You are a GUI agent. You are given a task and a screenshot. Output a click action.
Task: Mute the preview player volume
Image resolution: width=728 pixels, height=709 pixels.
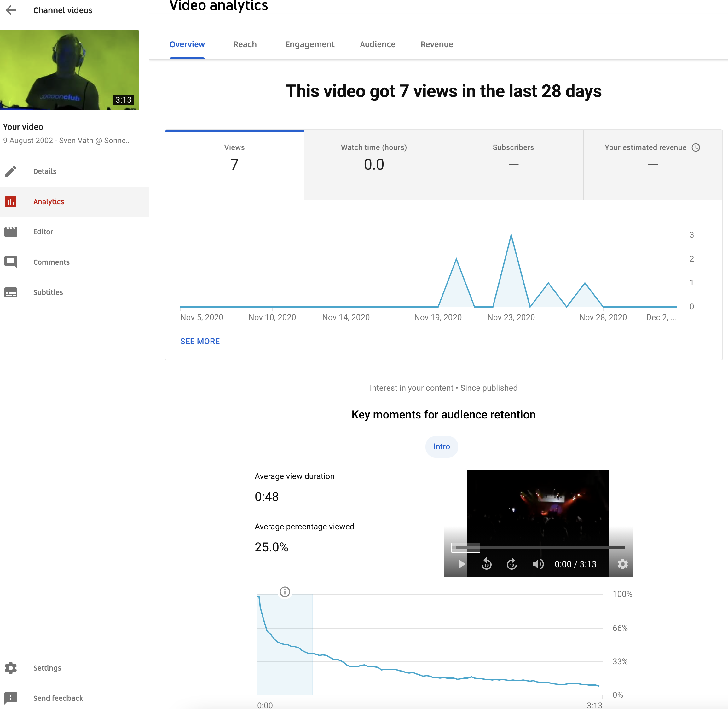tap(537, 564)
